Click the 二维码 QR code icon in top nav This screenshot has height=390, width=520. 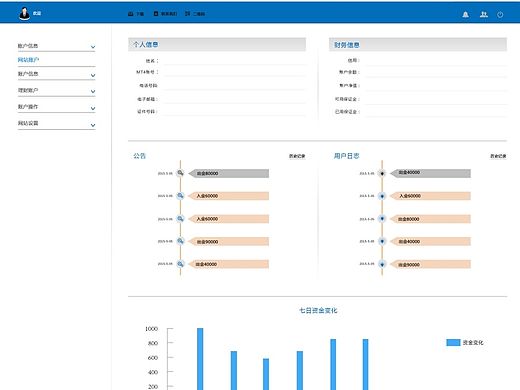[x=188, y=14]
